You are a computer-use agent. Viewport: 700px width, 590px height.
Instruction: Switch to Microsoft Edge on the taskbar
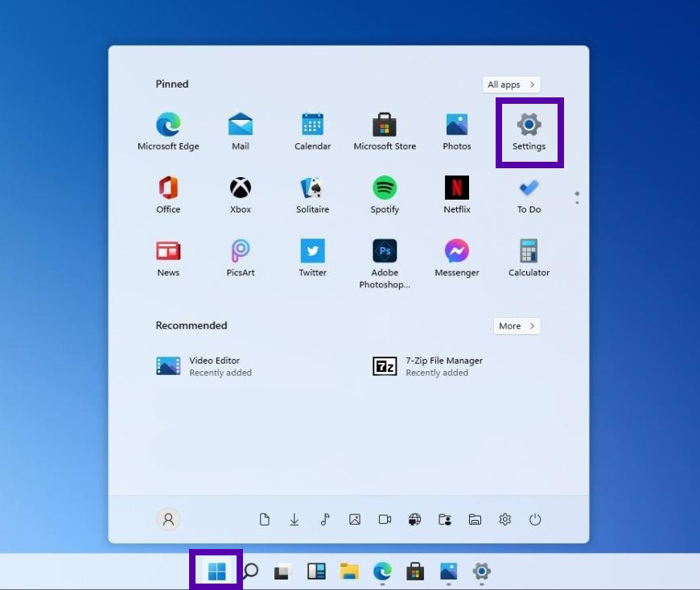pos(383,571)
